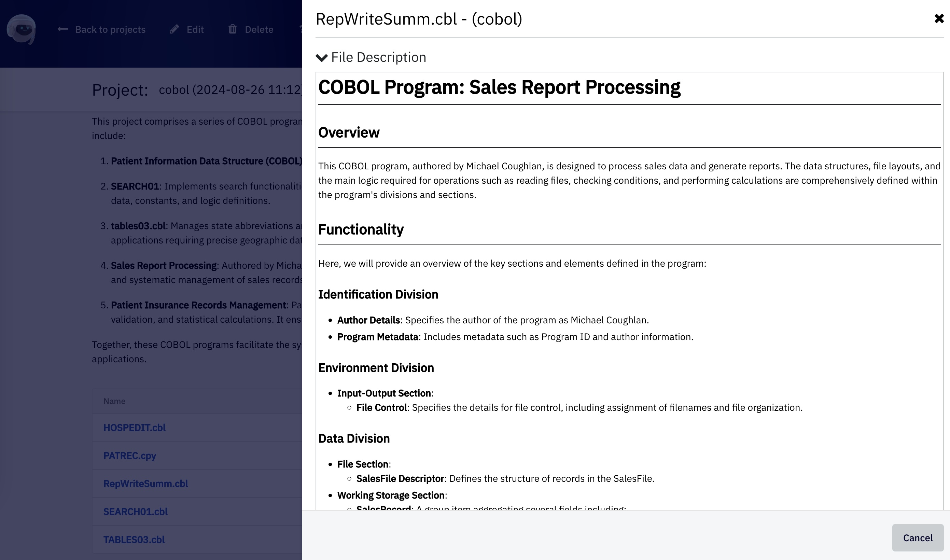
Task: Close the RepWriteSumm.cbl panel with X
Action: coord(939,18)
